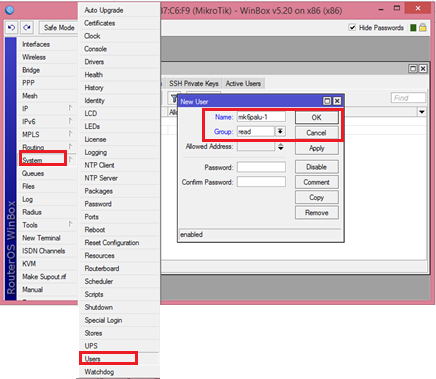Select Reset Configuration in System submenu
Screen dimensions: 436x379
pos(118,243)
